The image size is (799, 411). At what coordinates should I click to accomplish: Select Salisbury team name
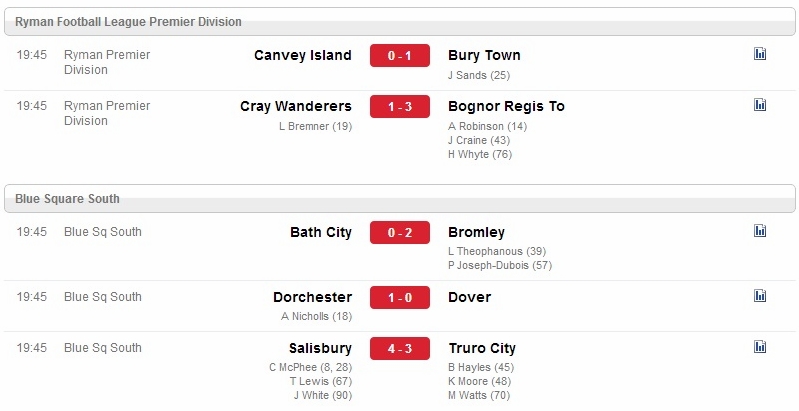pos(321,348)
